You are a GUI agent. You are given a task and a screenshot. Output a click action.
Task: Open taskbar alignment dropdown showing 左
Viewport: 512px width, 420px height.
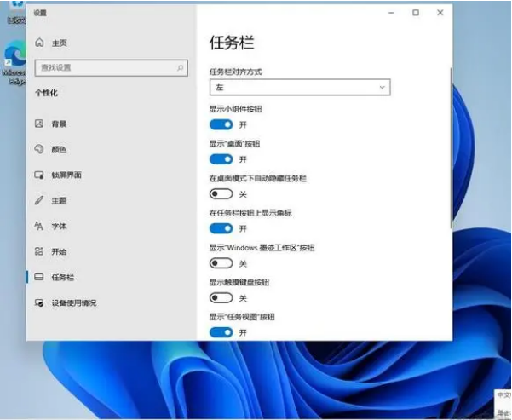tap(300, 87)
